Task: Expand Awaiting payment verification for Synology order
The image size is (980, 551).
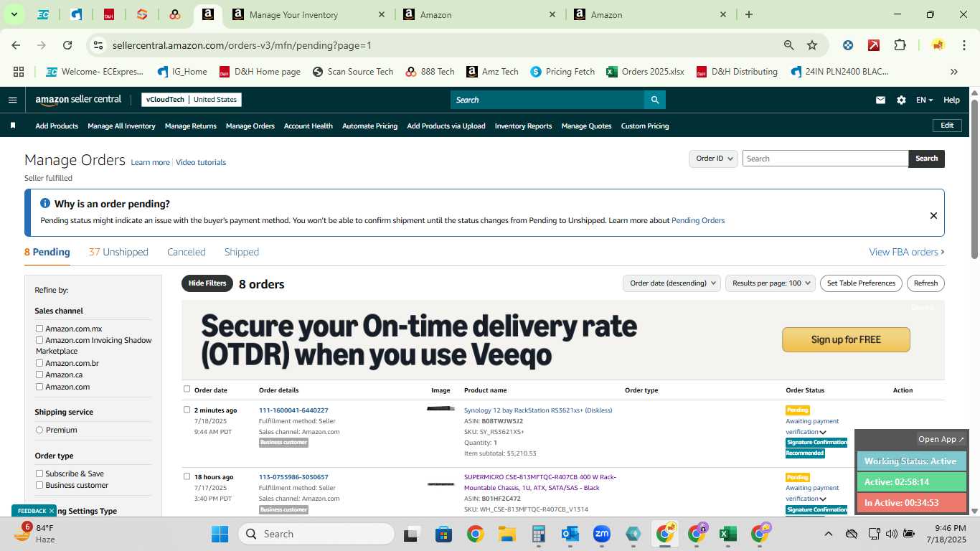Action: (x=822, y=432)
